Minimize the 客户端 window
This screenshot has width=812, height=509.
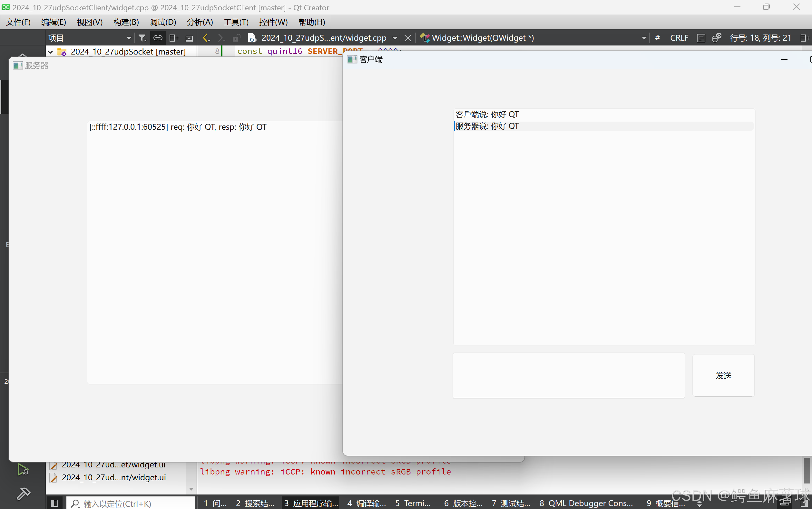[784, 60]
